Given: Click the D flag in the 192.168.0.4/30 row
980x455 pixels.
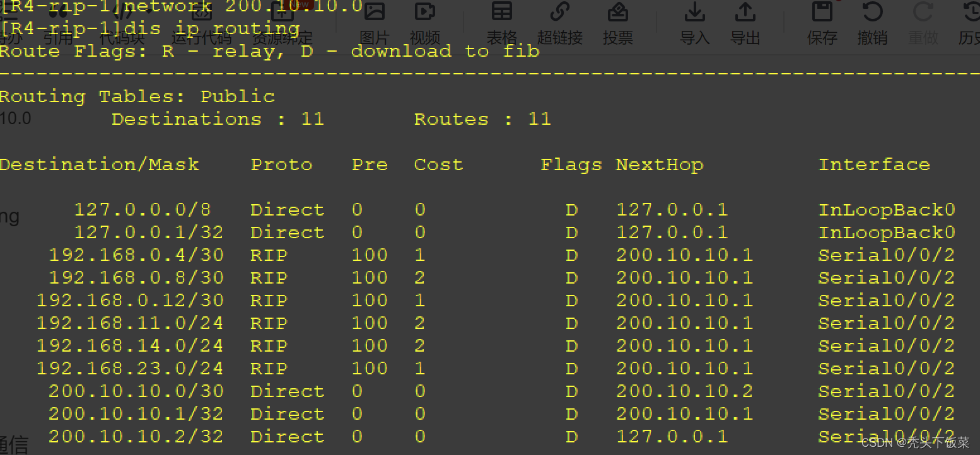Looking at the screenshot, I should pos(571,255).
